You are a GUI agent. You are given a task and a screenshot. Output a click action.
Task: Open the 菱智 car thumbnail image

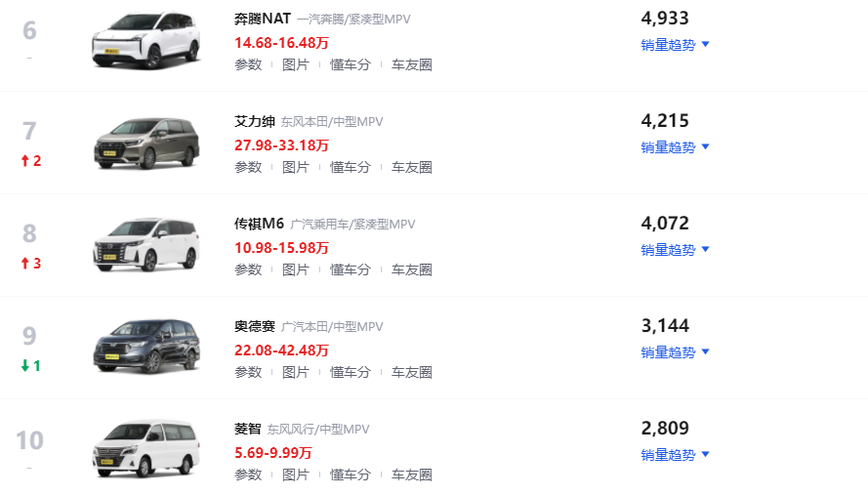(x=146, y=448)
